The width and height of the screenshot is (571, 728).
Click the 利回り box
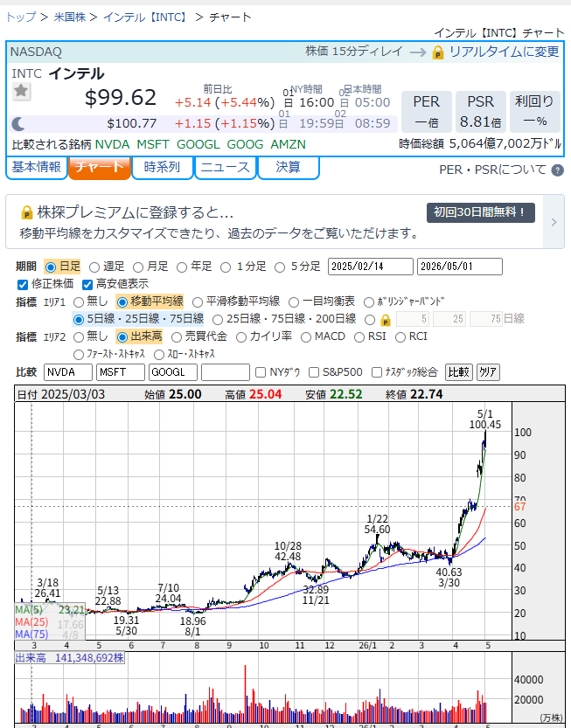pos(534,112)
